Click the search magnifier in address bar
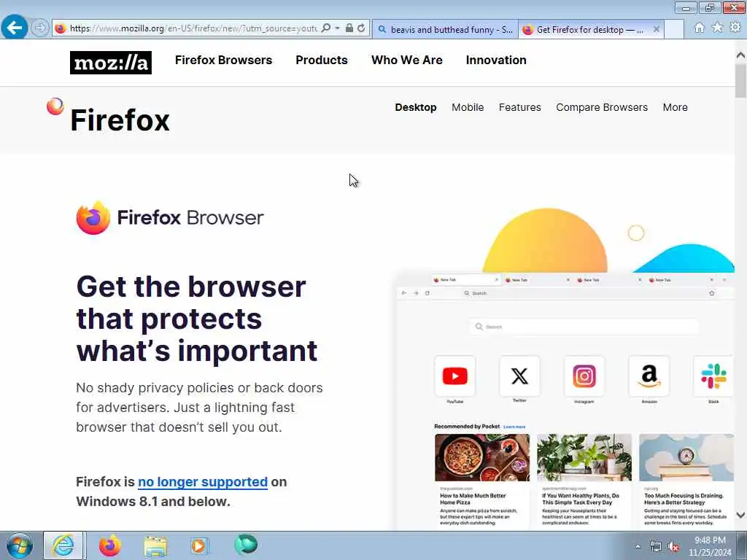Screen dimensions: 747x560 click(x=326, y=28)
